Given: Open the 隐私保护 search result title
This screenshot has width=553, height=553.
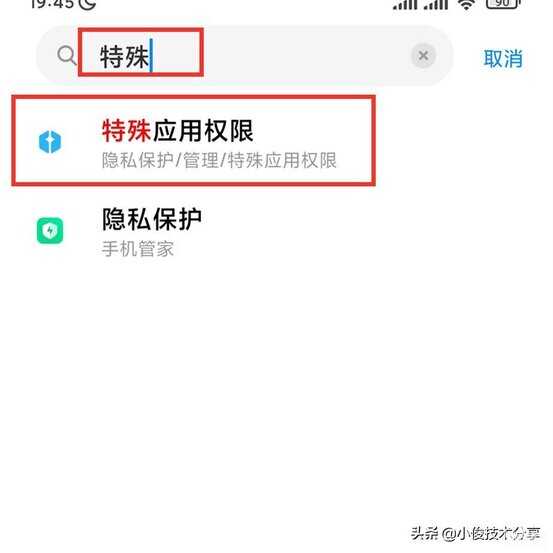Looking at the screenshot, I should pos(152,219).
